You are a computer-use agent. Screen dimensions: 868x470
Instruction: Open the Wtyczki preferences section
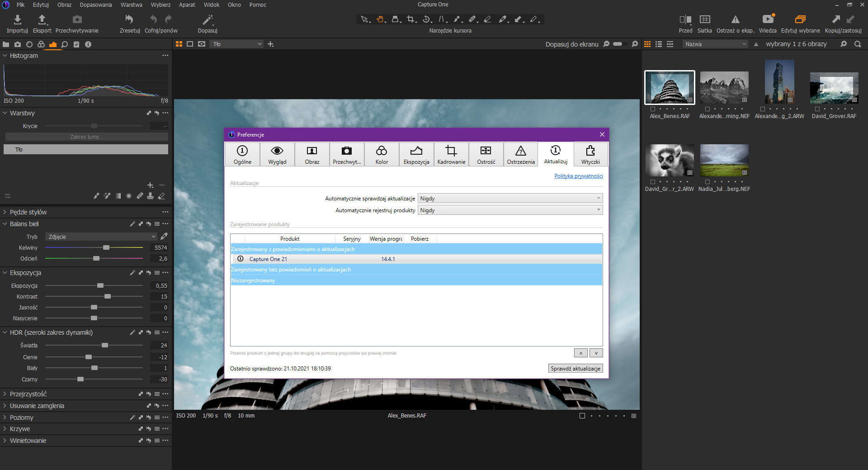[590, 155]
